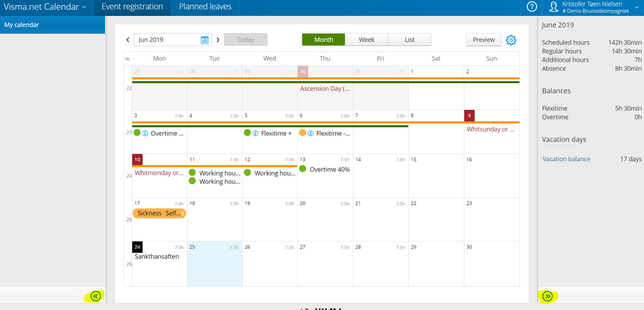Switch to Event registration tab

[132, 7]
